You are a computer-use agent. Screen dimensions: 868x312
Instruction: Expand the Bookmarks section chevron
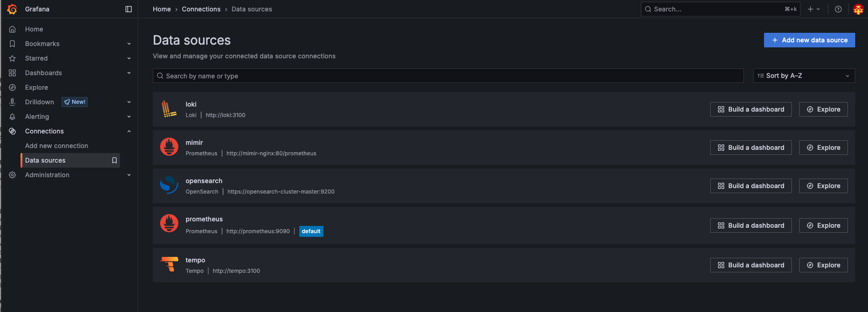[x=129, y=44]
